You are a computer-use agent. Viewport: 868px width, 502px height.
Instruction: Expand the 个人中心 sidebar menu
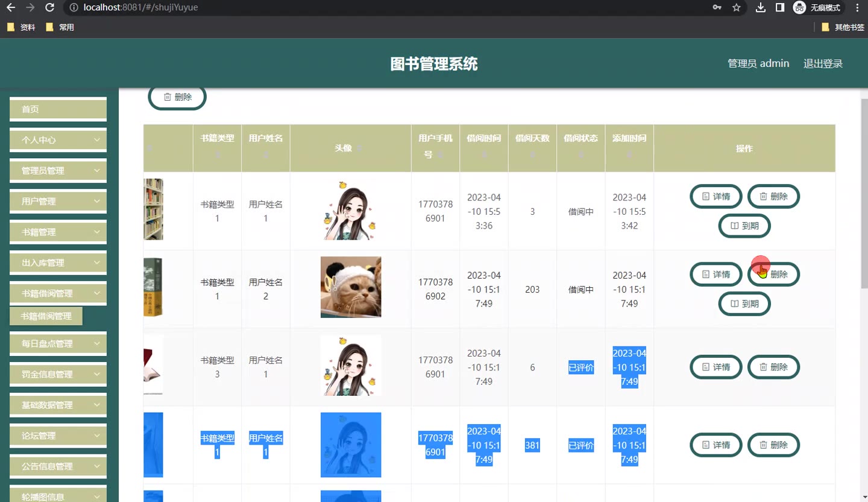click(58, 139)
